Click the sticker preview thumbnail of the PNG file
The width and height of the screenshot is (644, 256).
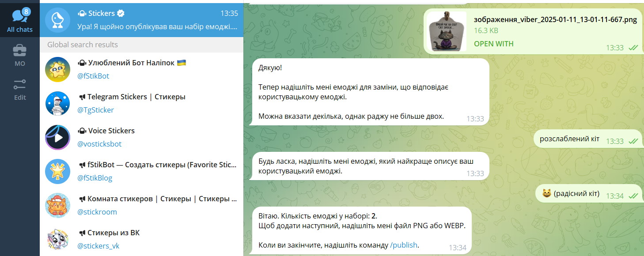pos(446,31)
